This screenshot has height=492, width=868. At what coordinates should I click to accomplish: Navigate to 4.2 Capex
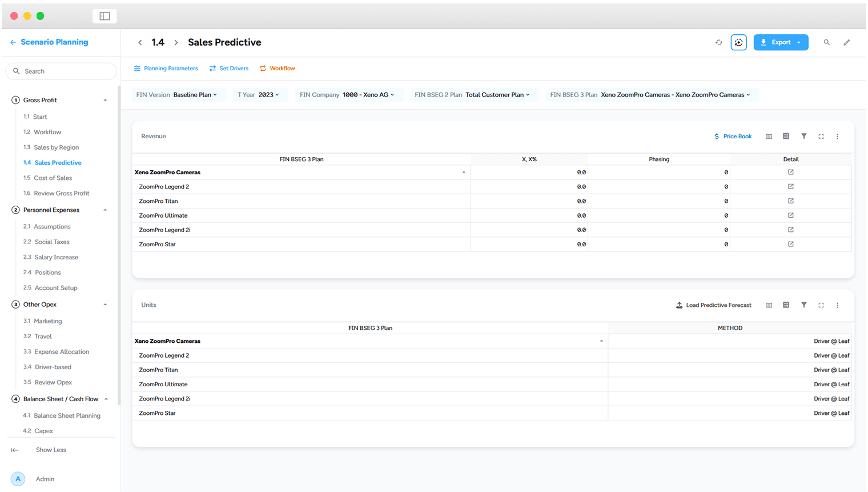(38, 431)
